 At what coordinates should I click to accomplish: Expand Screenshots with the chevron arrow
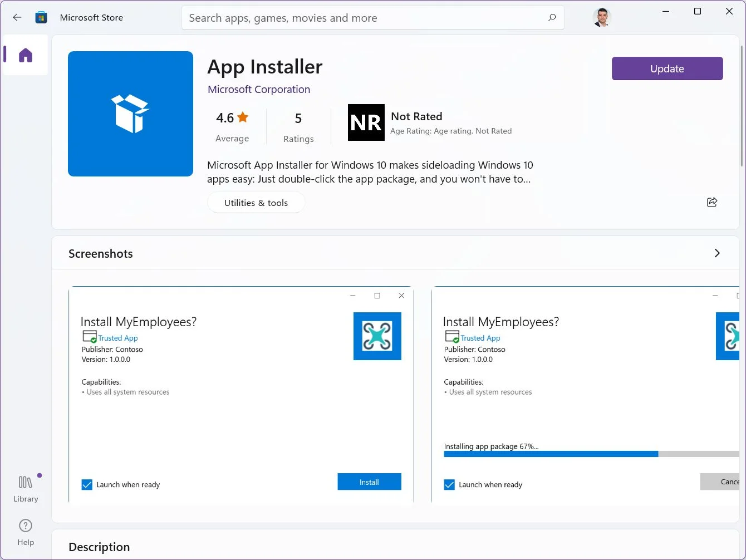pyautogui.click(x=717, y=253)
